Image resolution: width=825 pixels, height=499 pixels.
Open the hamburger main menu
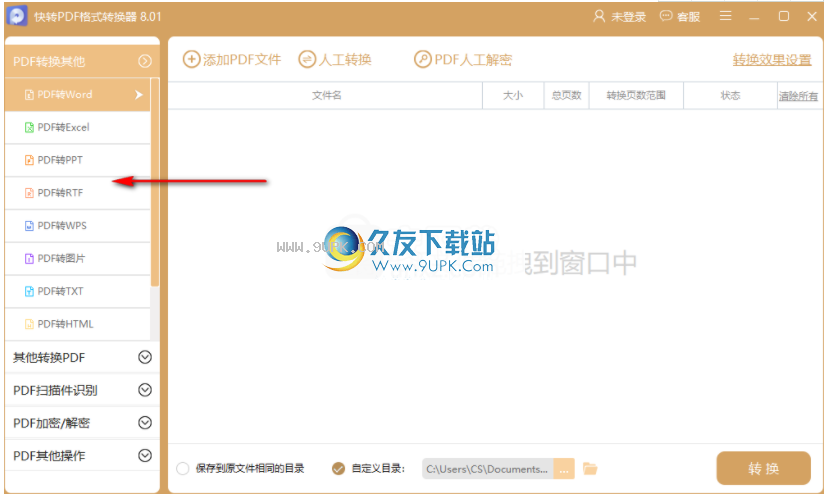(726, 16)
